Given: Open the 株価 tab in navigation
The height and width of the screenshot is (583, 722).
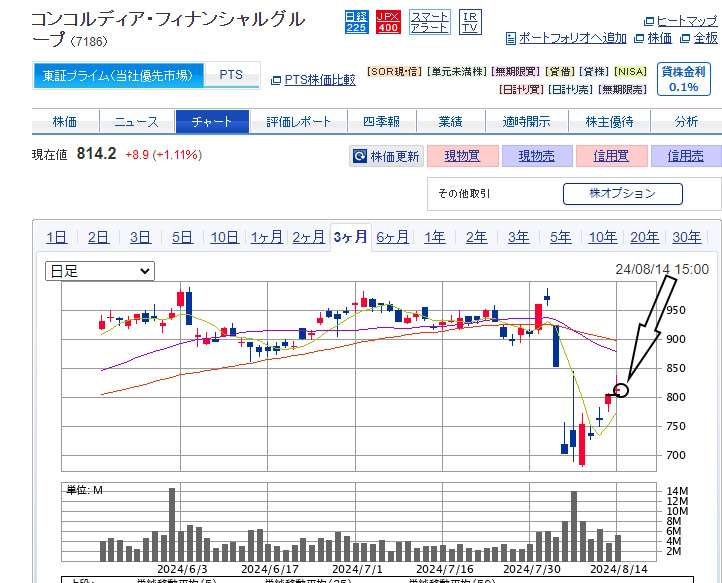Looking at the screenshot, I should [65, 122].
